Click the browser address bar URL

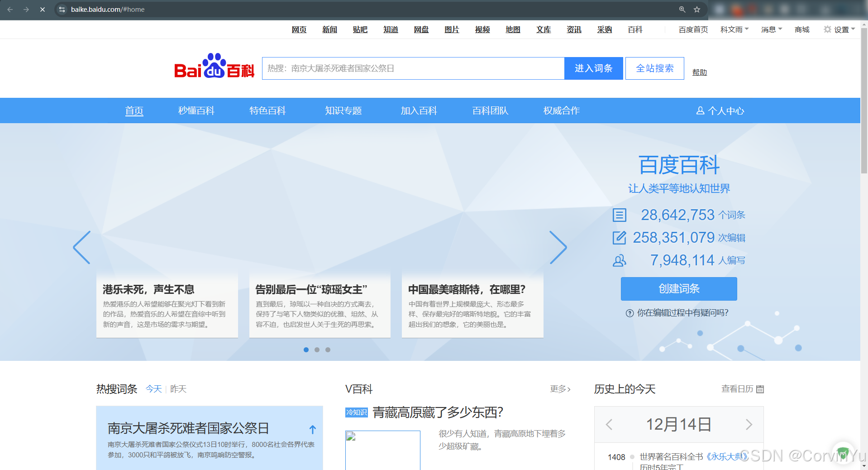click(108, 9)
